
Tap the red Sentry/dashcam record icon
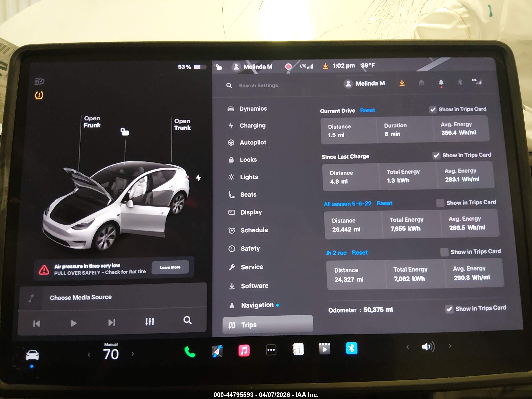point(288,66)
